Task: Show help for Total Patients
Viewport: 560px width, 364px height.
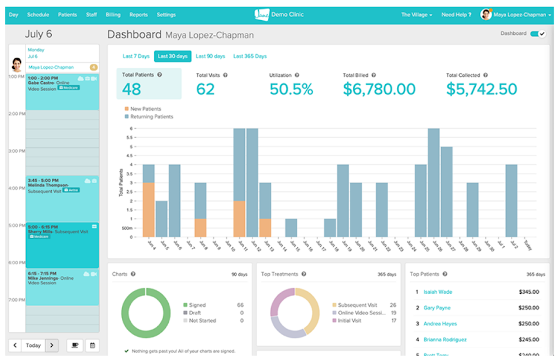Action: 160,75
